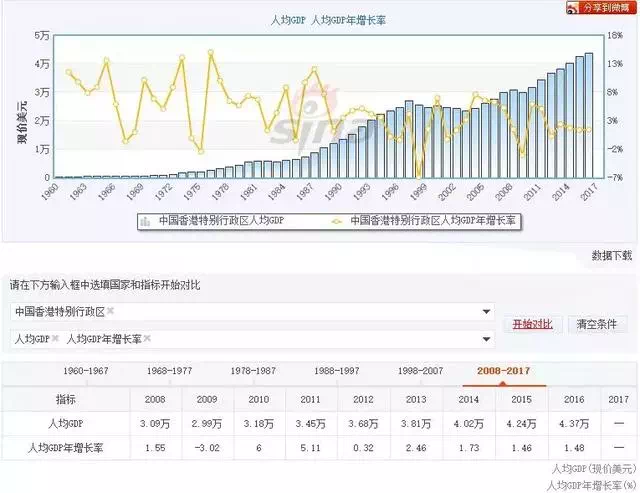This screenshot has height=493, width=640.
Task: Click the 2016 column header
Action: pos(574,399)
